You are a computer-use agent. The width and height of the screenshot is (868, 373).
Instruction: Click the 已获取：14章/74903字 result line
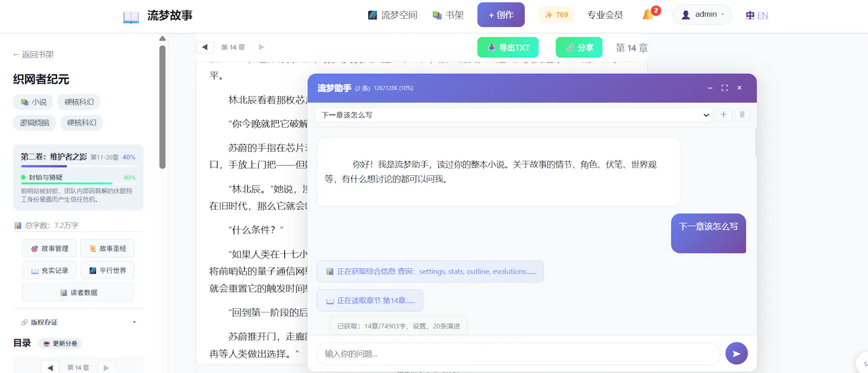(399, 326)
